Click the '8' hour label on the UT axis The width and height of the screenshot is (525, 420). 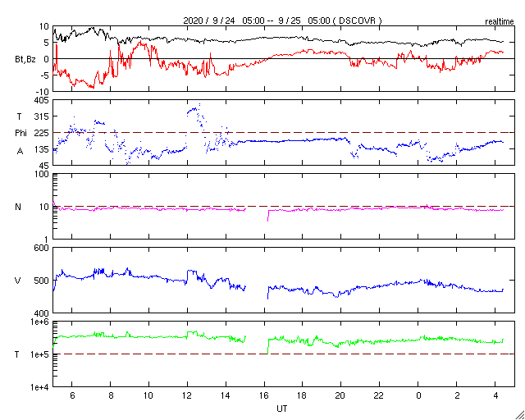pyautogui.click(x=111, y=396)
